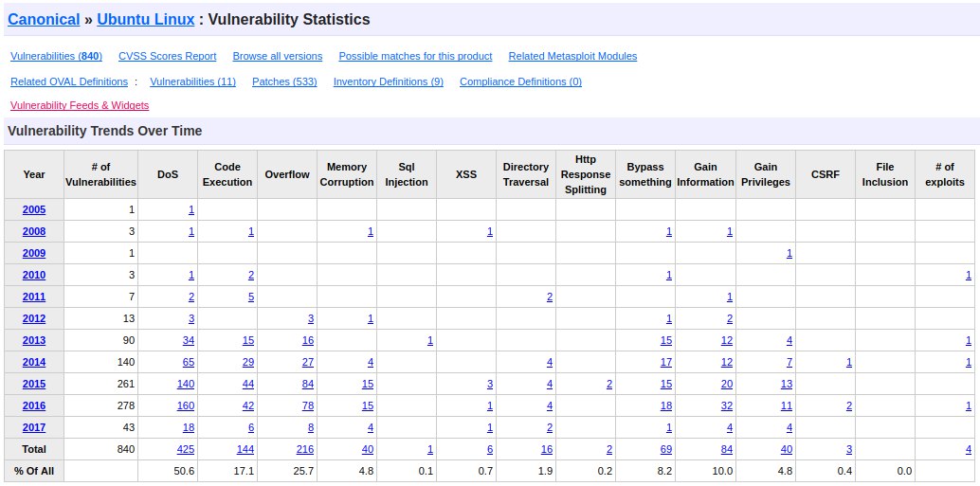
Task: Open total Code Execution count 144
Action: pos(245,449)
